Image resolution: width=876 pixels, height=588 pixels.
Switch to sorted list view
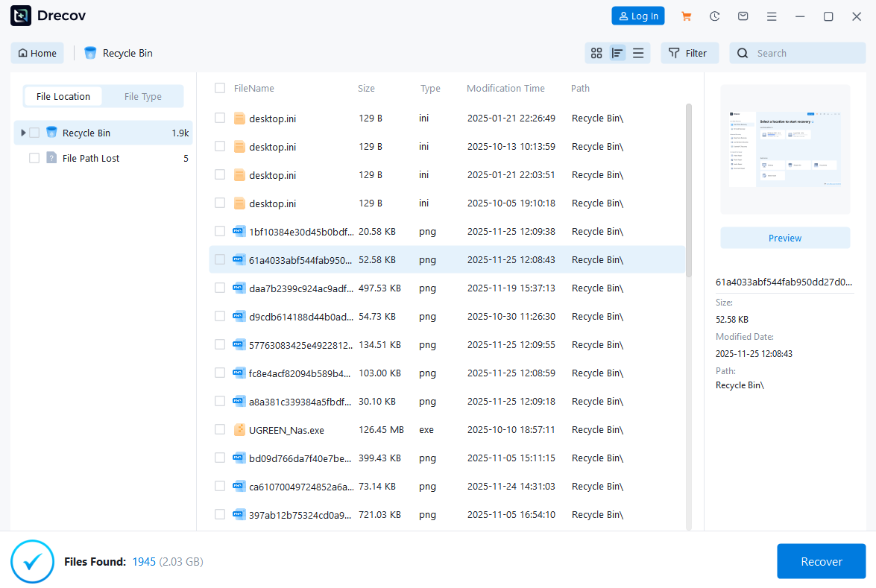pos(617,53)
